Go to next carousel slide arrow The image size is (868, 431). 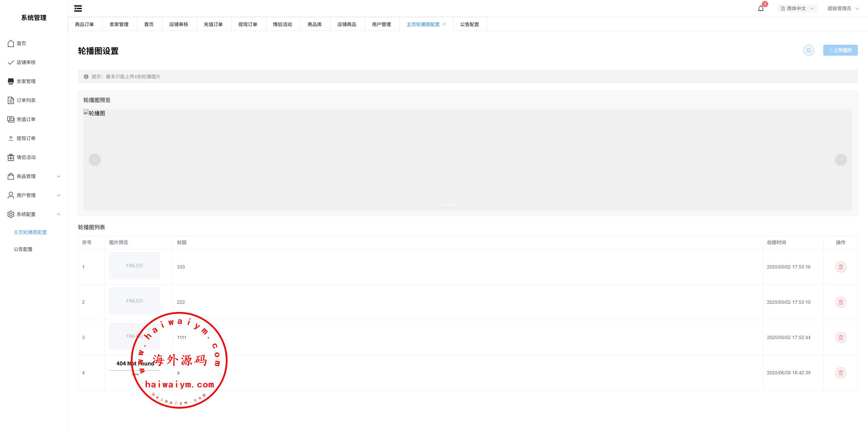tap(841, 160)
